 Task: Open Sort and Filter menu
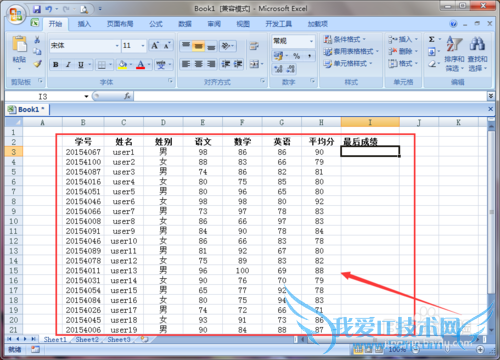tap(454, 54)
